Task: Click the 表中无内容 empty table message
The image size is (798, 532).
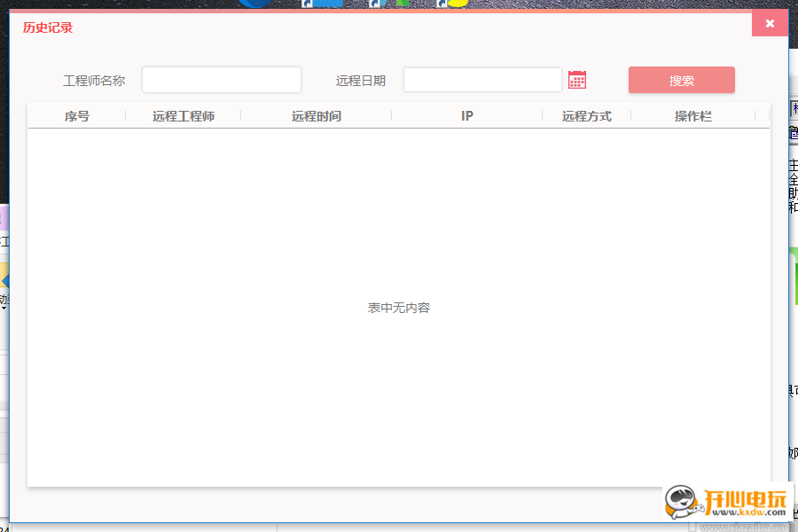Action: (x=399, y=308)
